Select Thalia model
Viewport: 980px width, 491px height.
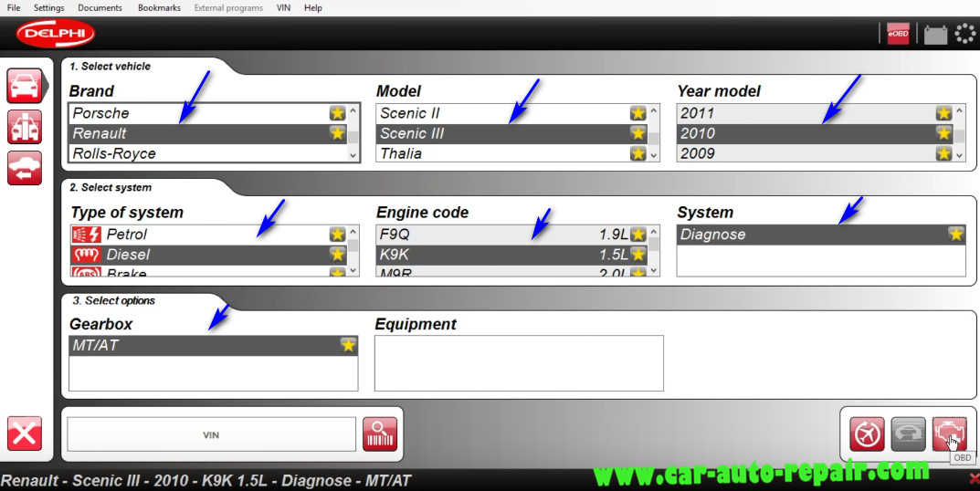coord(511,153)
